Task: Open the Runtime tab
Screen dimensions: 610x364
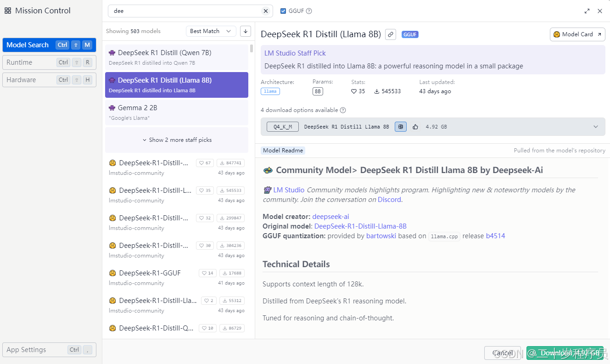Action: coord(49,62)
